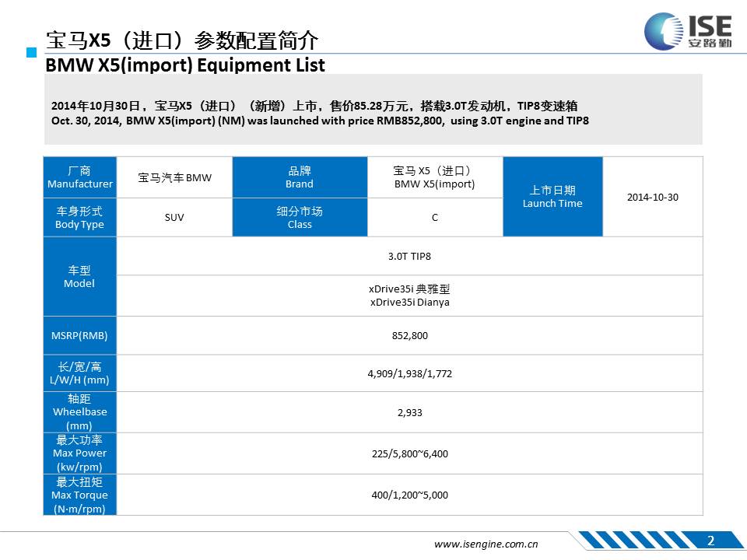
Task: Open the www.isengine.com.cn website link
Action: (486, 544)
